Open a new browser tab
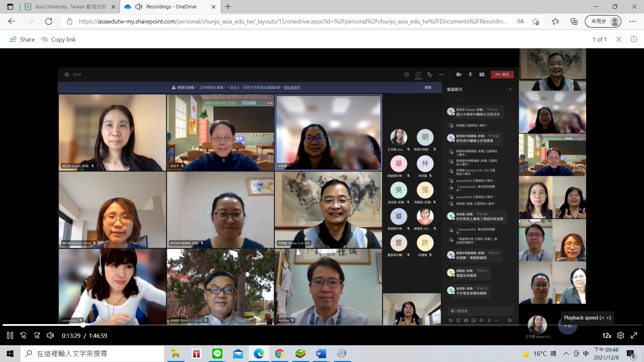Viewport: 644px width, 362px height. click(x=228, y=7)
